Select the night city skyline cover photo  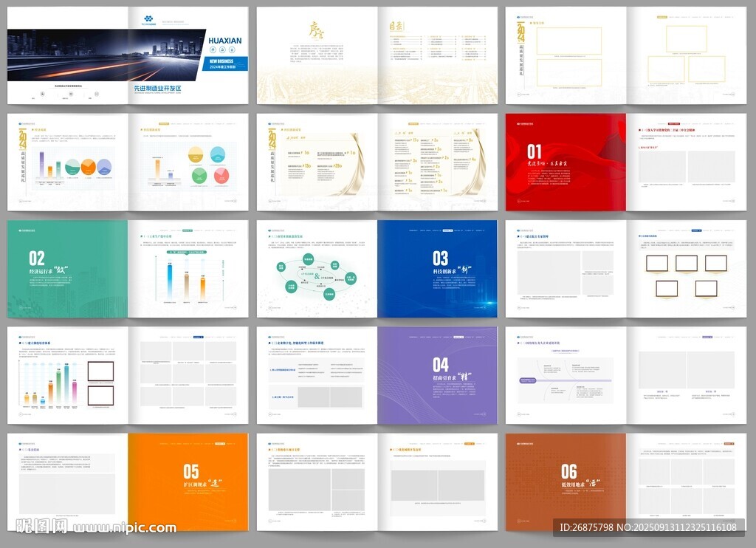tap(106, 55)
